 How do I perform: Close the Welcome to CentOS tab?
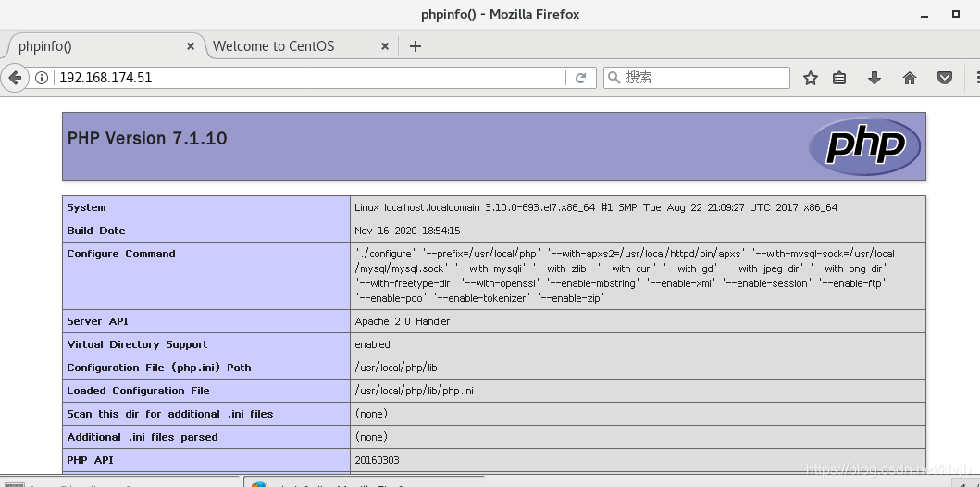[x=385, y=46]
